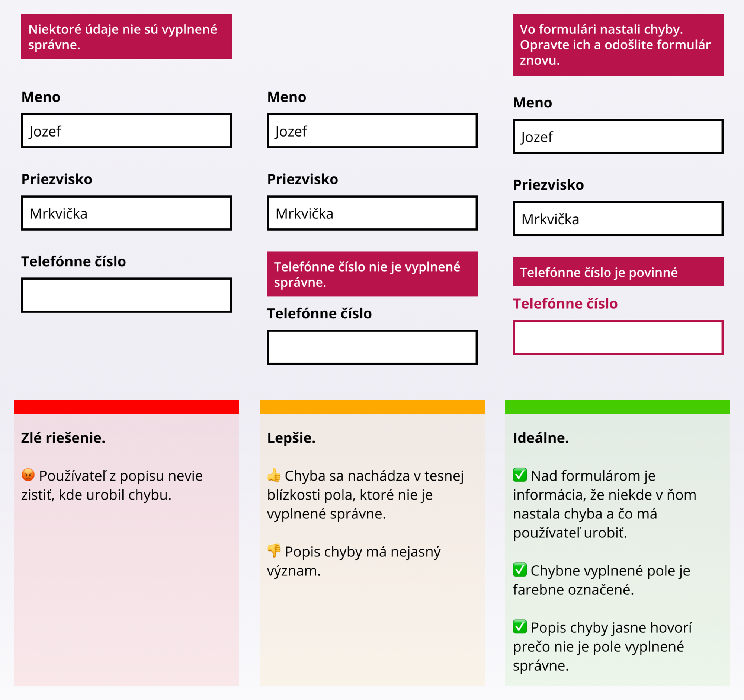Click the angry face emoji

click(28, 475)
